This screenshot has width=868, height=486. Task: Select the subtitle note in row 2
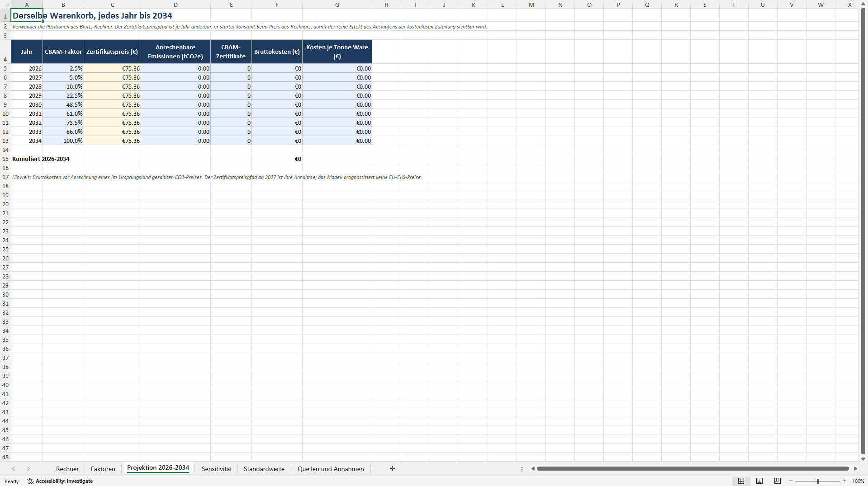[249, 27]
